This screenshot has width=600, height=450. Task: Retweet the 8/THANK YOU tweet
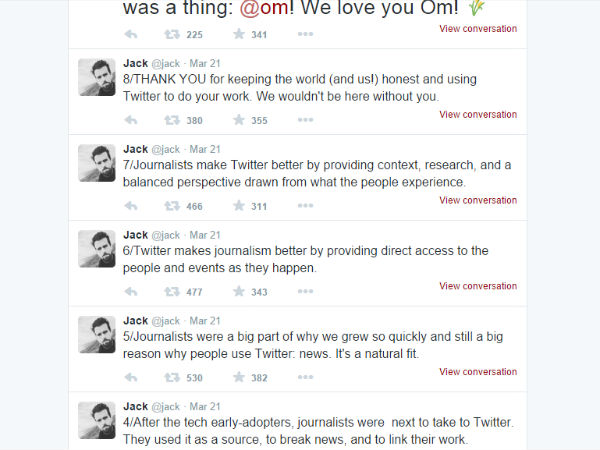point(172,120)
